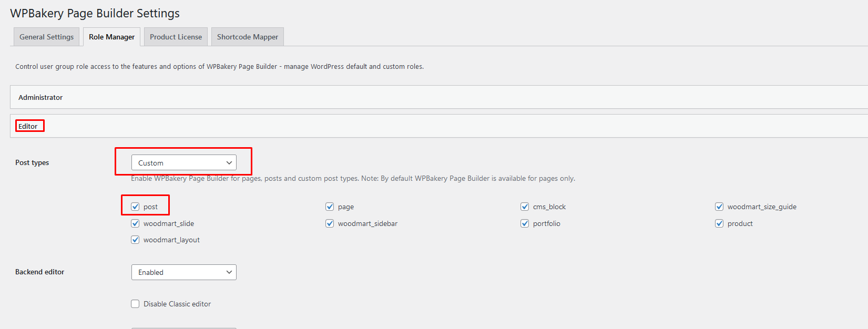This screenshot has height=329, width=868.
Task: Uncheck the woodmart_size_guide checkbox
Action: [719, 207]
